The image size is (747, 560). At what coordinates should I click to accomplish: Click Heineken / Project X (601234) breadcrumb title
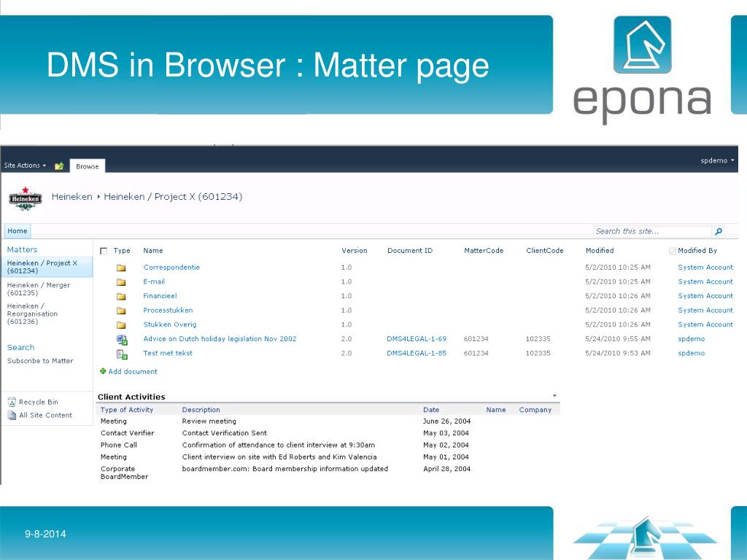click(x=173, y=196)
